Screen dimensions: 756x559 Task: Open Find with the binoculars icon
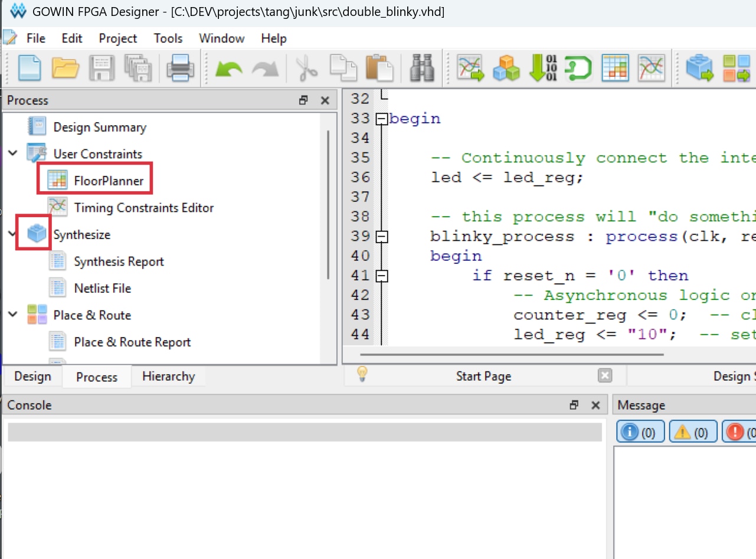pos(423,67)
